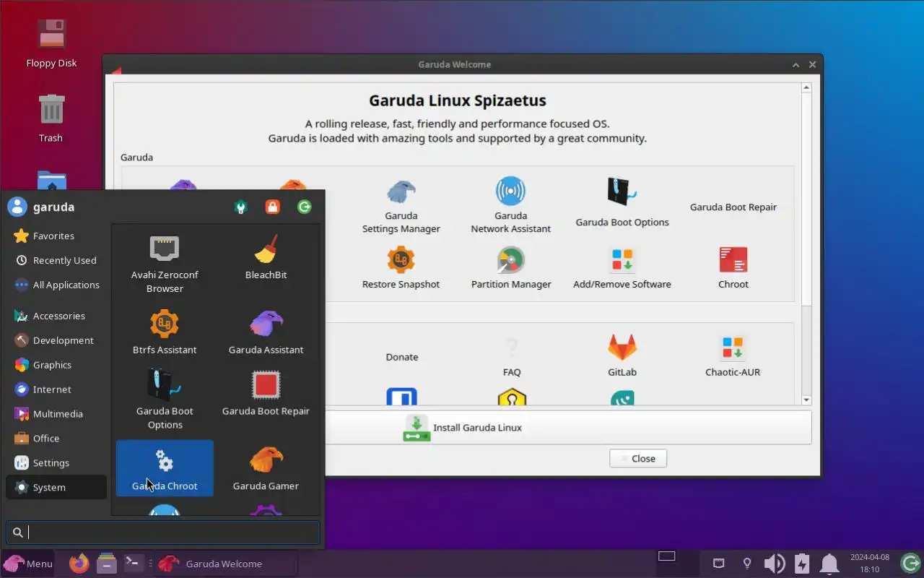Lock the screen with the orange padlock icon
This screenshot has height=578, width=924.
272,207
